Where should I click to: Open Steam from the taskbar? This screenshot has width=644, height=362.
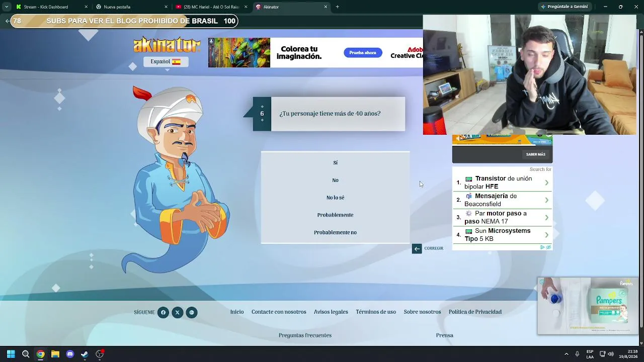[x=85, y=354]
